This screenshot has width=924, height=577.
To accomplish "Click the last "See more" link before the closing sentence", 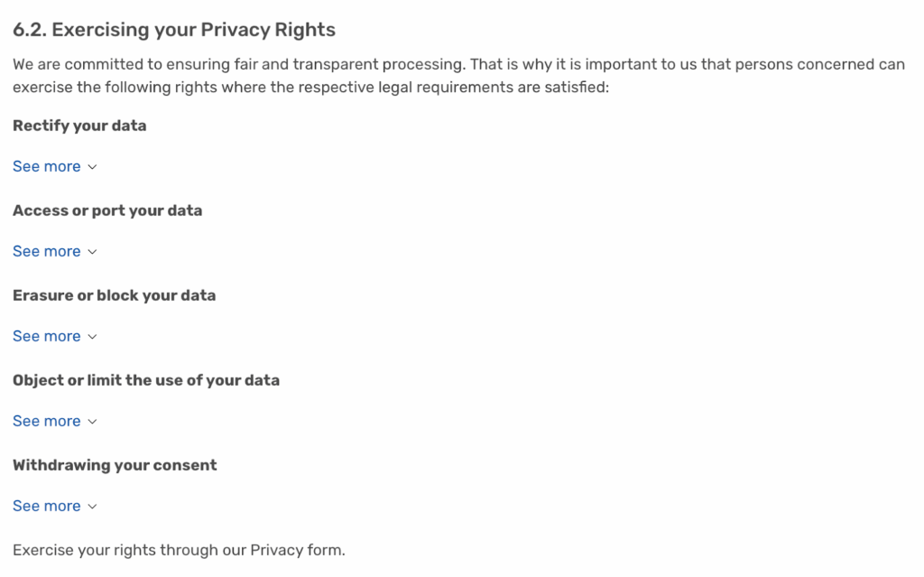I will click(x=47, y=506).
